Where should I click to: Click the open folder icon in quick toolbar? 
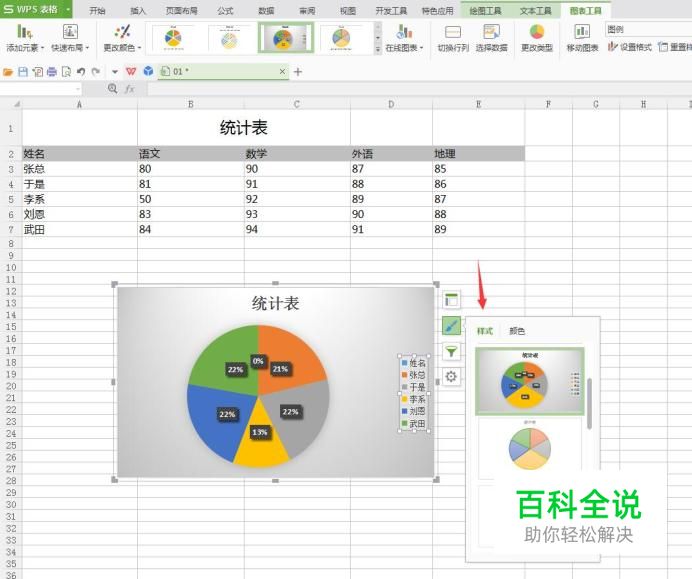[8, 71]
